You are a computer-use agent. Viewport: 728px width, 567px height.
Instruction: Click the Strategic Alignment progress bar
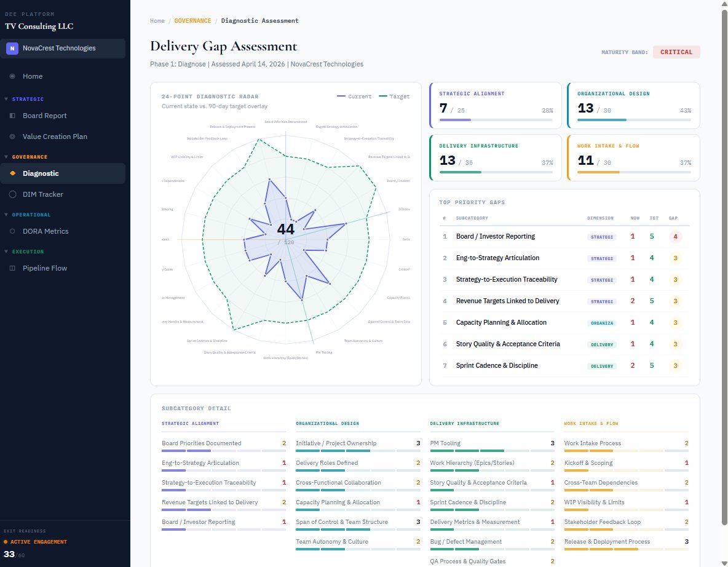(496, 120)
